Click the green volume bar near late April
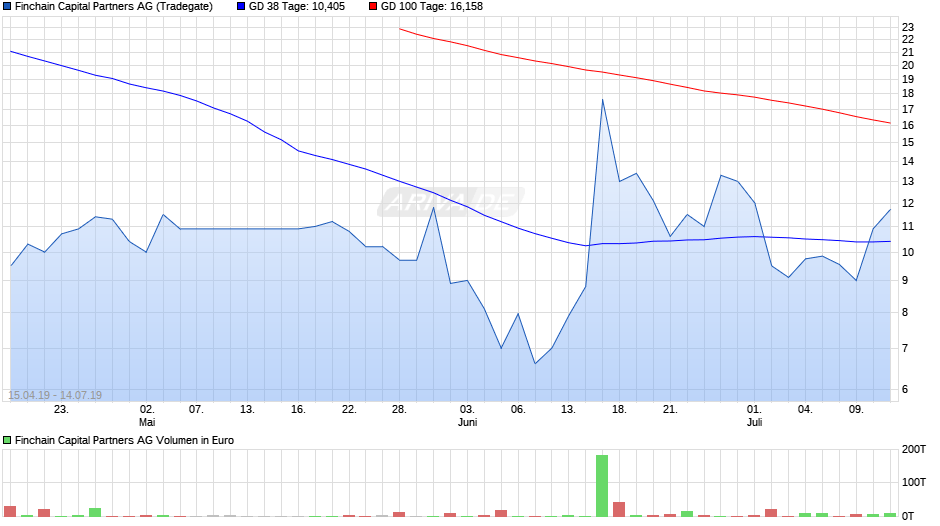This screenshot has width=940, height=526. [x=95, y=512]
